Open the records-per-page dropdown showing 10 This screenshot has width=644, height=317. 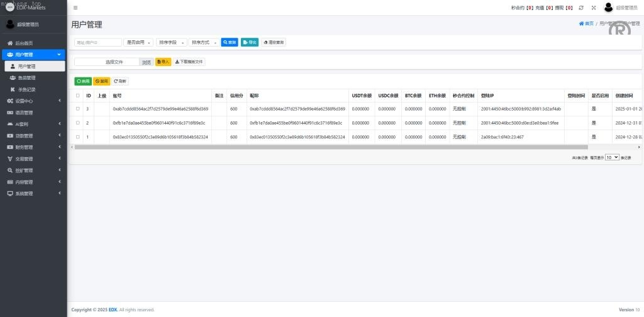coord(612,157)
